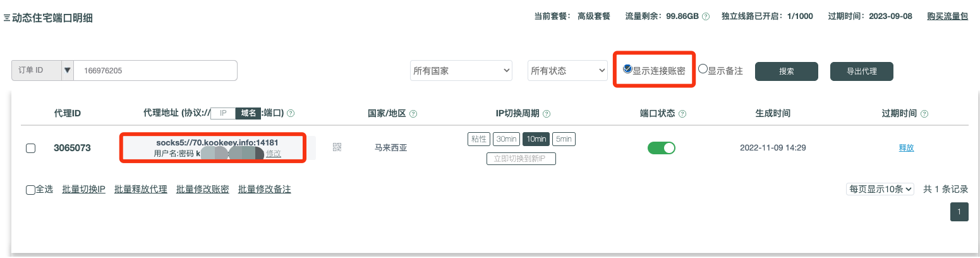
Task: Click 批量修改备注 link
Action: pyautogui.click(x=264, y=189)
